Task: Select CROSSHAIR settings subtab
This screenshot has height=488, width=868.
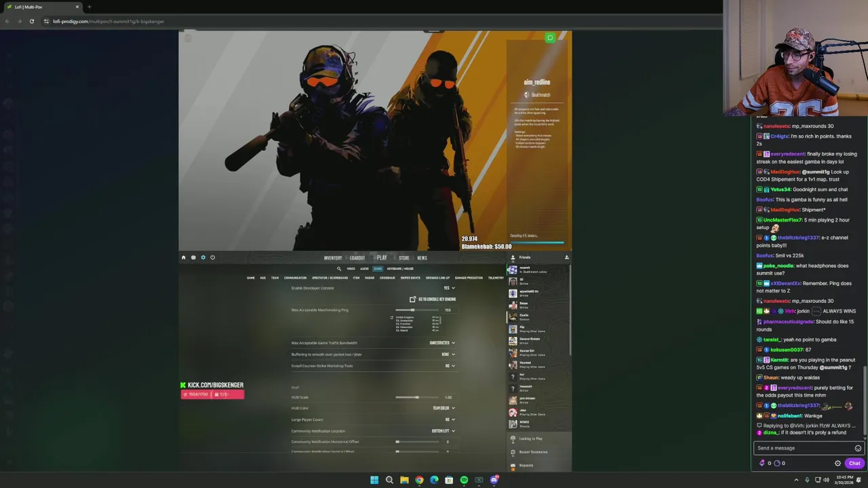Action: pyautogui.click(x=387, y=278)
